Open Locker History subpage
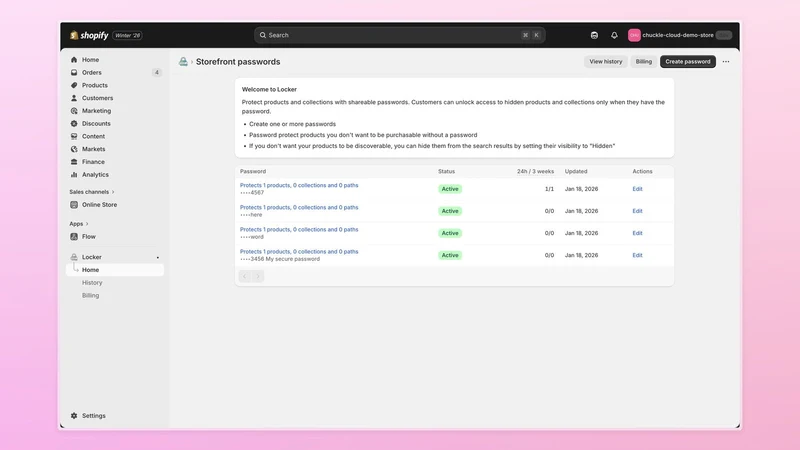 pyautogui.click(x=92, y=283)
